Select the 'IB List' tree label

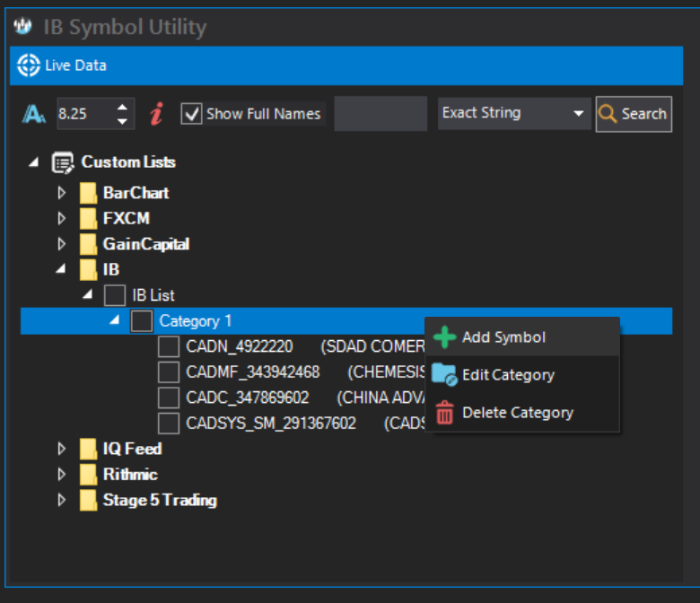click(153, 295)
